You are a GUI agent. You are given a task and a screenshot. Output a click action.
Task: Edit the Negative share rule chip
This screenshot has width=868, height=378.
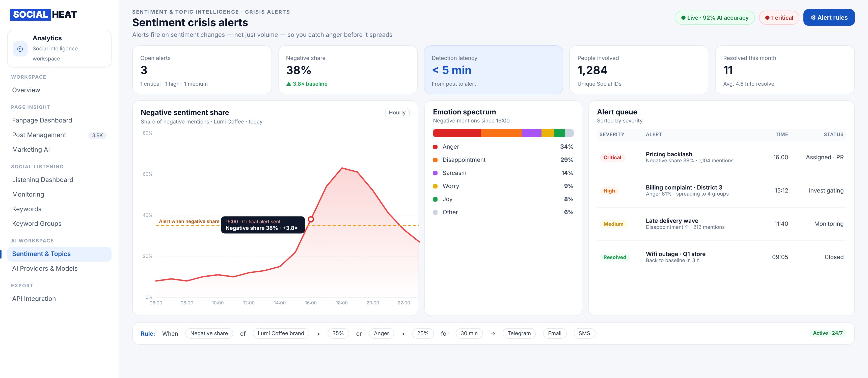click(x=209, y=333)
